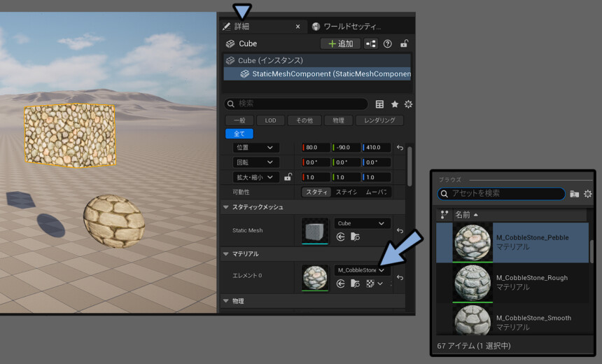Click M_CobbleStone_Pebble sphere thumbnail
Screen dimensions: 602x364
pyautogui.click(x=472, y=243)
